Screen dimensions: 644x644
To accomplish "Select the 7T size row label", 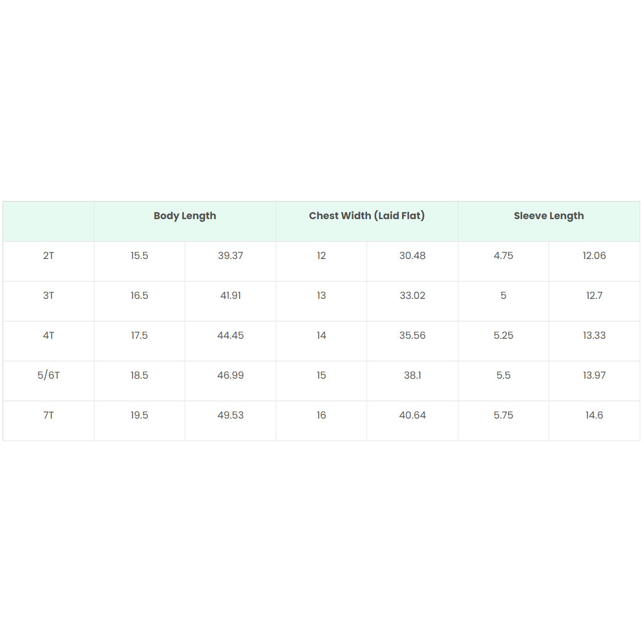I will point(48,415).
